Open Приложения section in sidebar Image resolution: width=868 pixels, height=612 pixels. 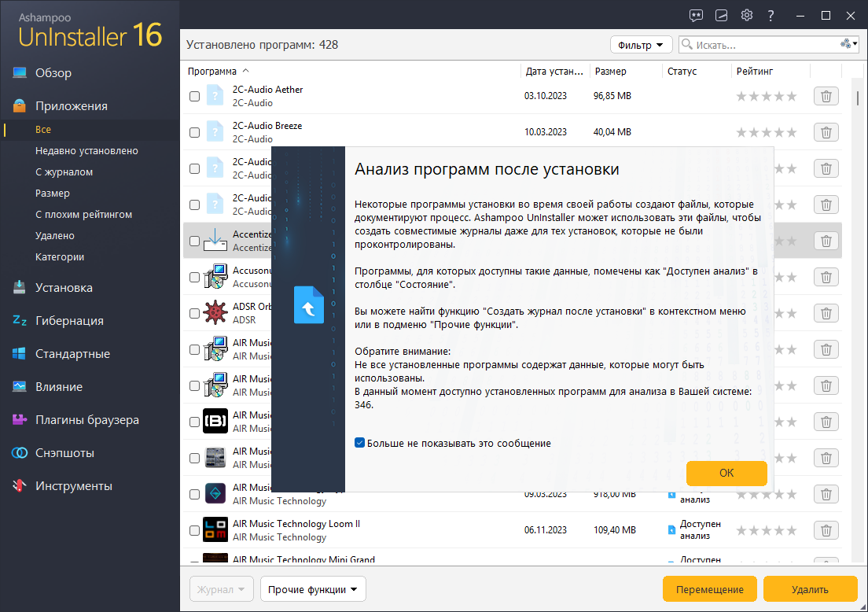72,105
